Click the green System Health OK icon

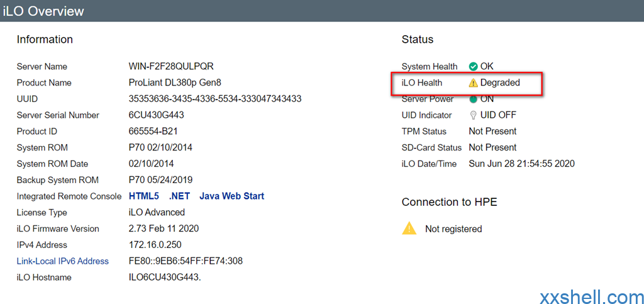(x=473, y=66)
